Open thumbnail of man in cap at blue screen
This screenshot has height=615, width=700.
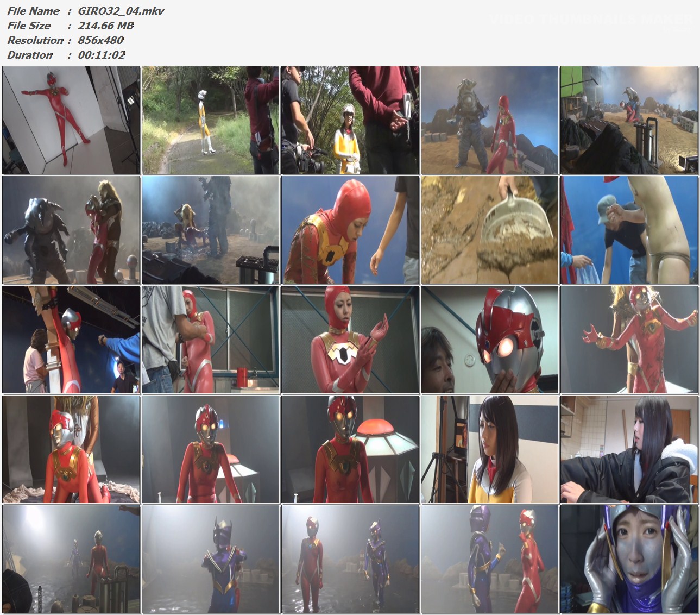point(629,229)
